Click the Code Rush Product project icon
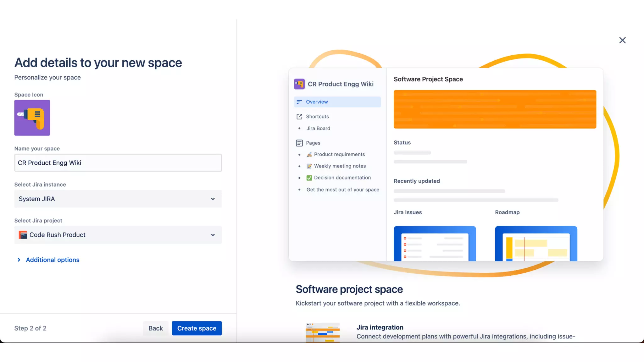The width and height of the screenshot is (644, 362). [x=23, y=235]
